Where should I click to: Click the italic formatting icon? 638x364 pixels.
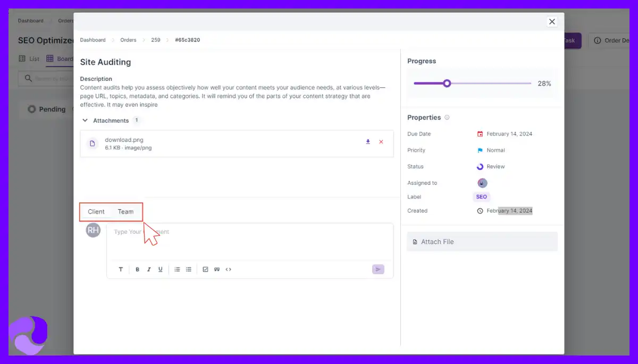149,269
